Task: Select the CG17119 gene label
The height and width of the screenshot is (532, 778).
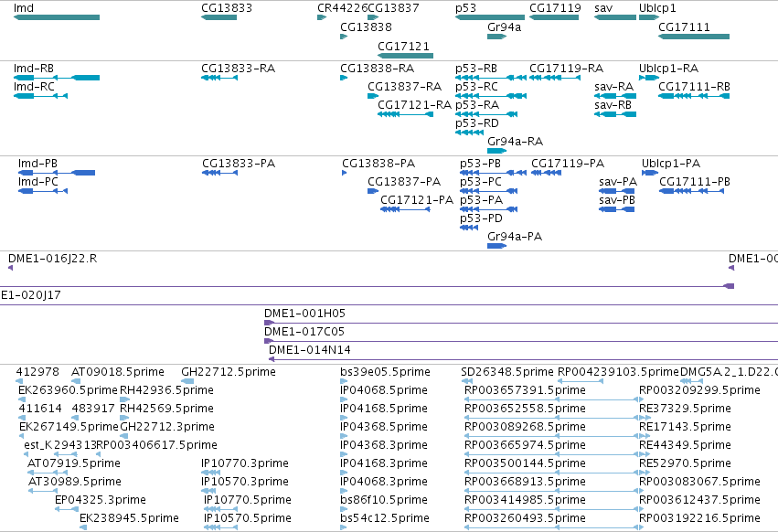Action: coord(555,8)
